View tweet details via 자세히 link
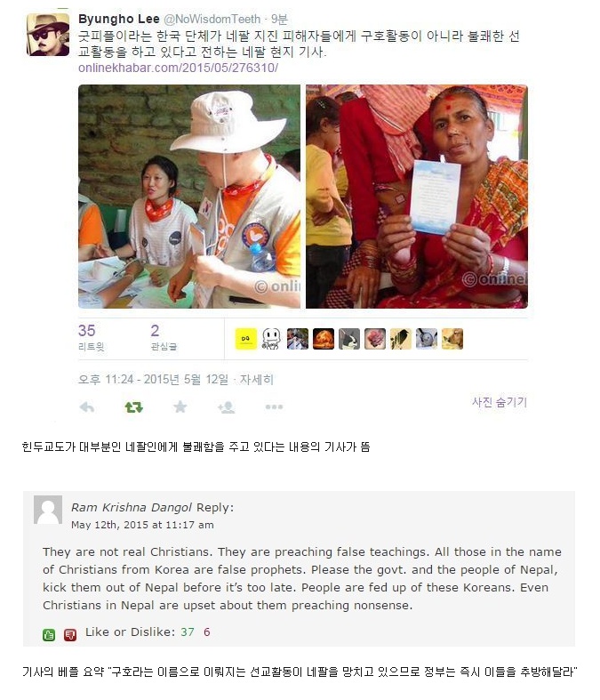 point(257,380)
